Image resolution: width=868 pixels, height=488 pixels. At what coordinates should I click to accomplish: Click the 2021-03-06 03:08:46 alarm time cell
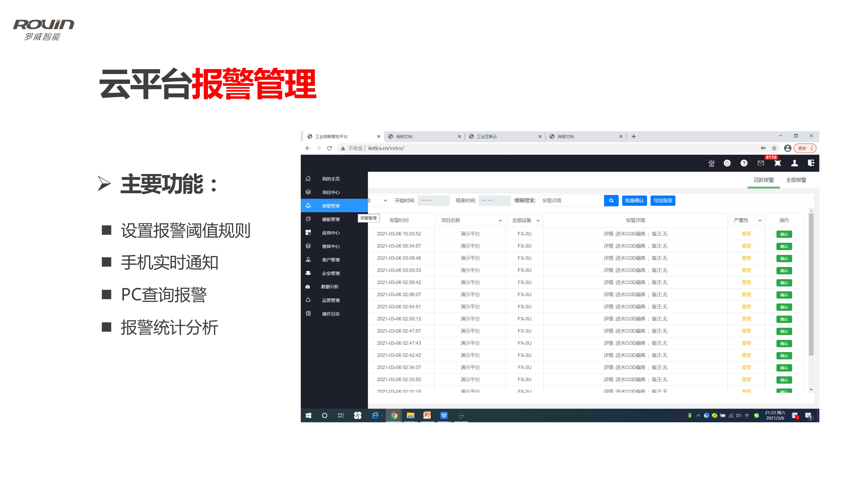399,258
